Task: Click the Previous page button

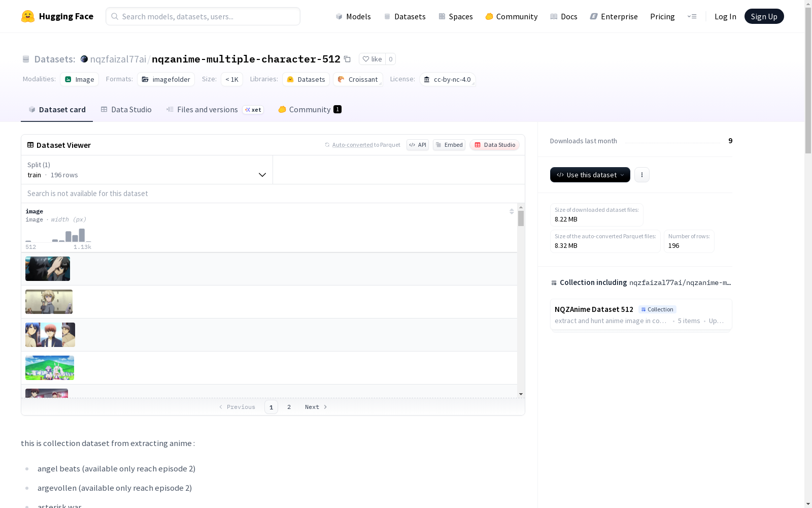Action: [237, 407]
